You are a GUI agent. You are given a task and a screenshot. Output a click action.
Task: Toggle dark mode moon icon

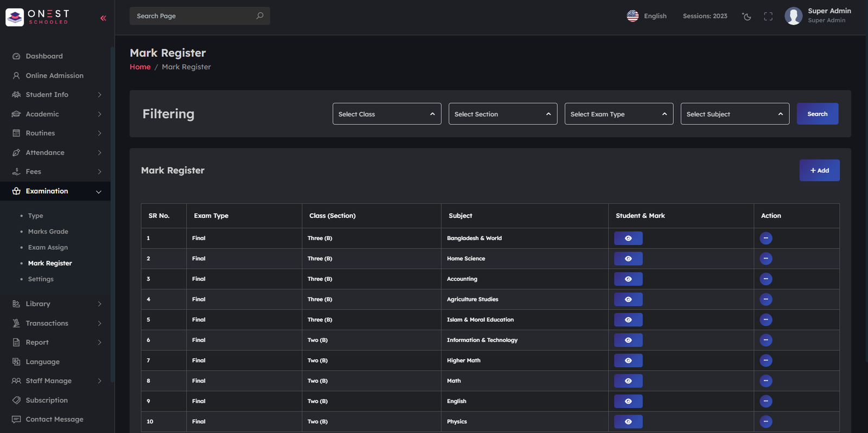coord(747,16)
